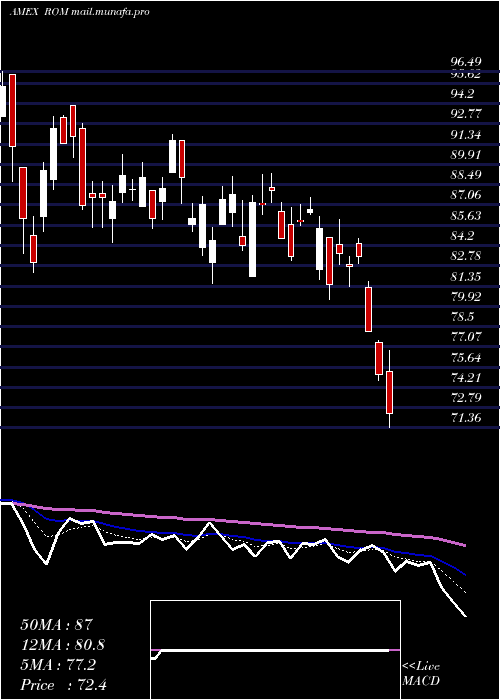Image resolution: width=500 pixels, height=700 pixels.
Task: Click the 82.78 price axis label
Action: 466,256
